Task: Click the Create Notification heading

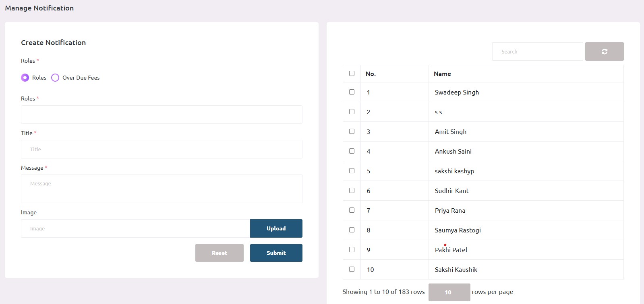Action: click(x=53, y=43)
